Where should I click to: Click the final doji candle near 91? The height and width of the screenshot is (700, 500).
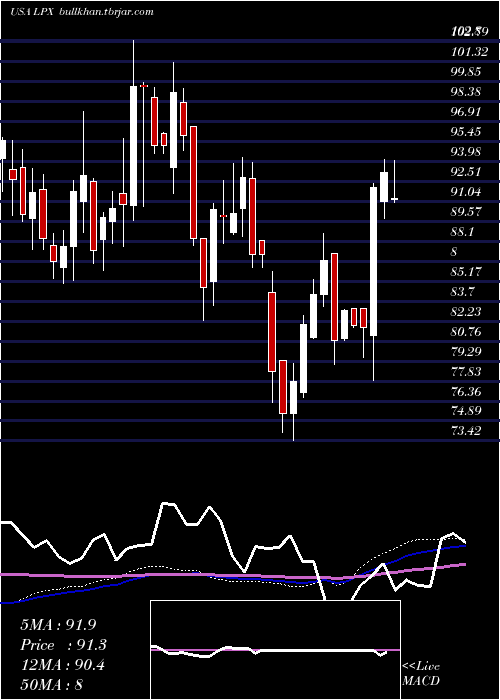394,200
